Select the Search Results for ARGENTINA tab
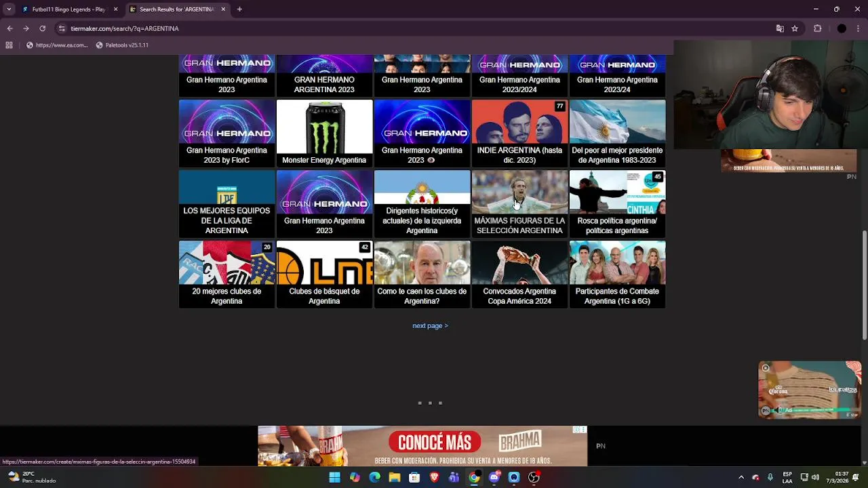 [x=176, y=9]
